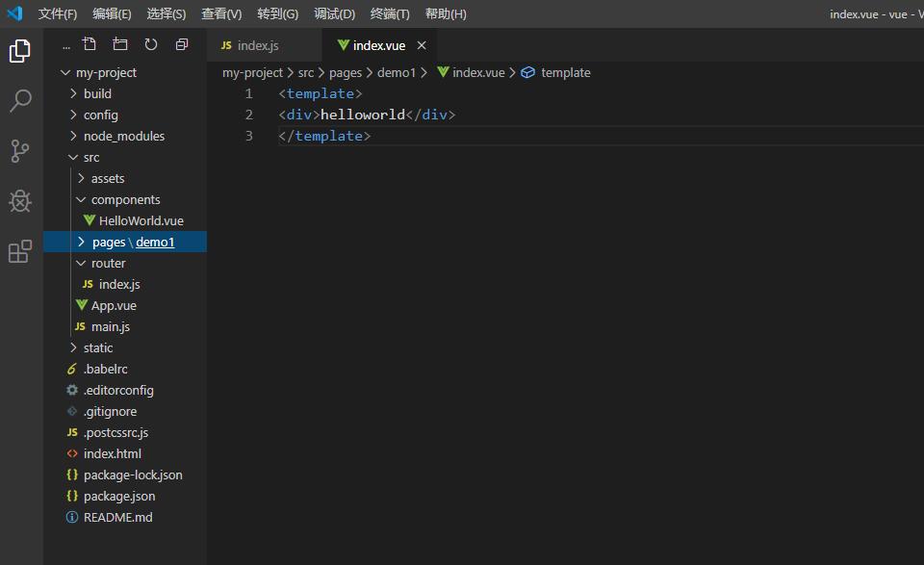
Task: Open the Source Control view
Action: (20, 150)
